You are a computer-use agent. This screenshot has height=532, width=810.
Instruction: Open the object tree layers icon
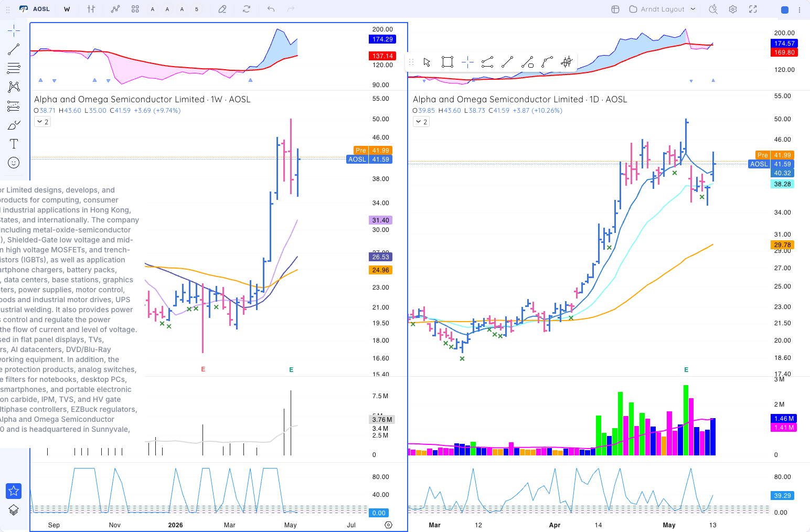coord(14,510)
